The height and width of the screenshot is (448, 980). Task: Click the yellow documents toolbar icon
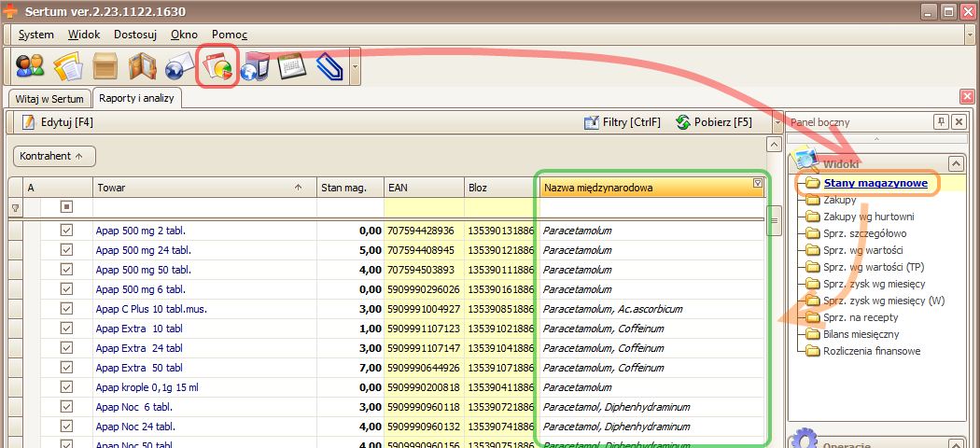click(67, 68)
